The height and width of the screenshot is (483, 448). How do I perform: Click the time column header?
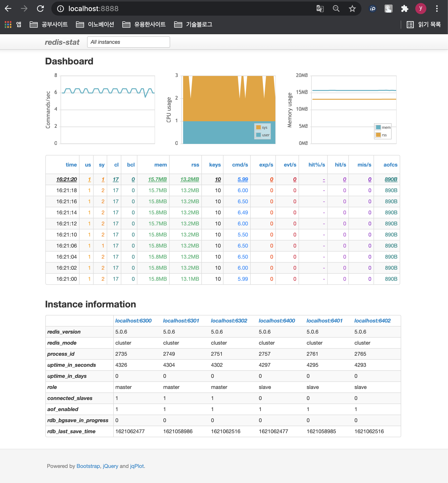click(x=71, y=165)
